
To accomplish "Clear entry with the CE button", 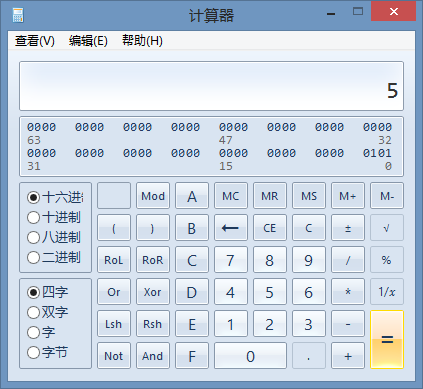I will coord(270,228).
